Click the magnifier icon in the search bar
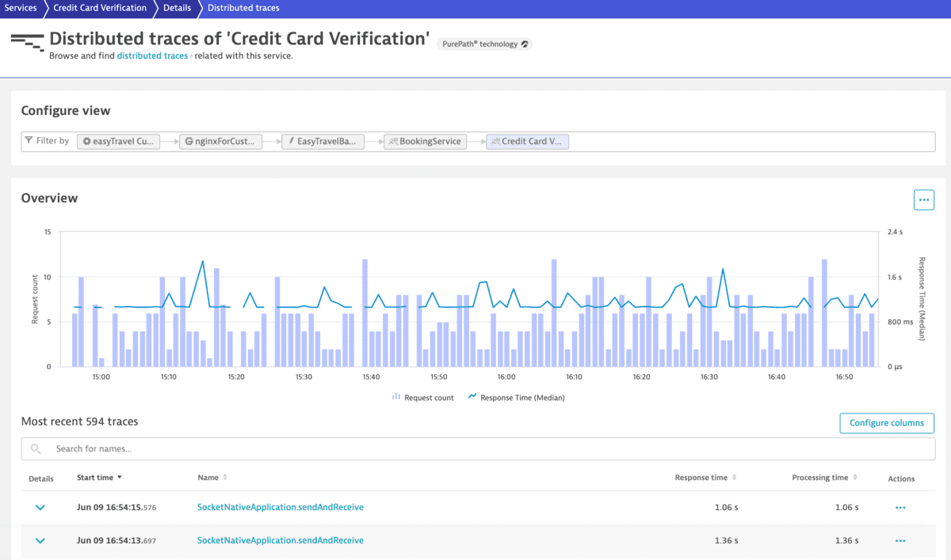The height and width of the screenshot is (560, 951). coord(35,448)
